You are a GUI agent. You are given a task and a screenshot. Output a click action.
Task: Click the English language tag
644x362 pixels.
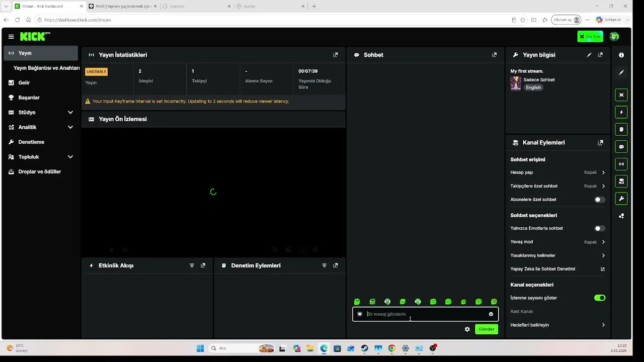[533, 87]
